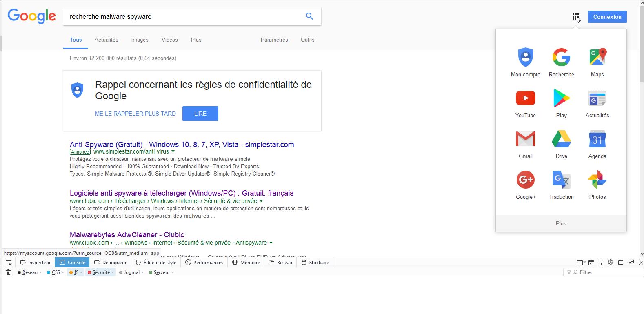Open Agenda calendar from the apps panel

pyautogui.click(x=597, y=144)
